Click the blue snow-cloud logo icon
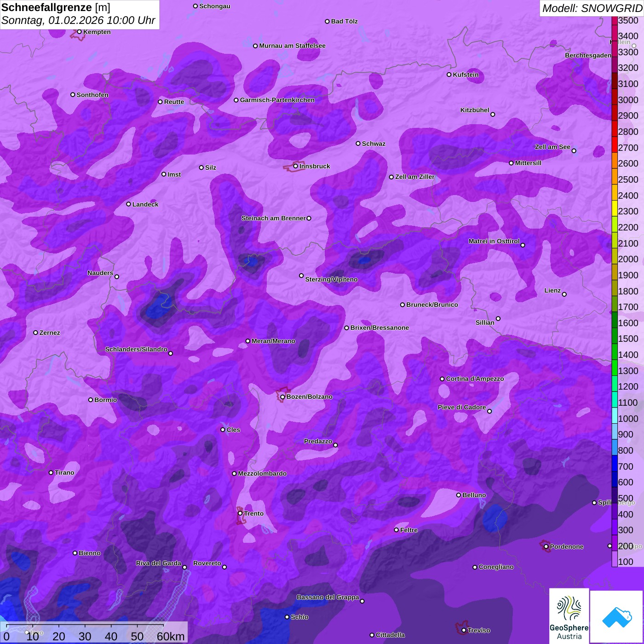 pyautogui.click(x=617, y=617)
